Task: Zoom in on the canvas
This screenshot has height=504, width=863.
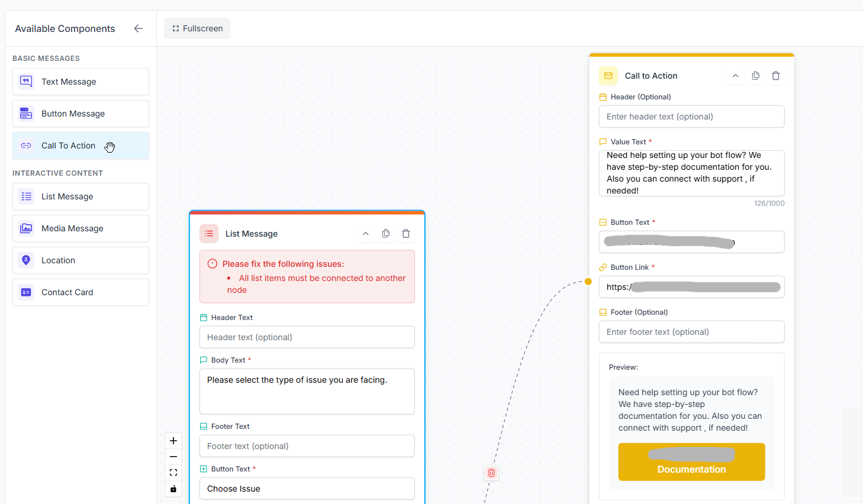Action: click(173, 441)
